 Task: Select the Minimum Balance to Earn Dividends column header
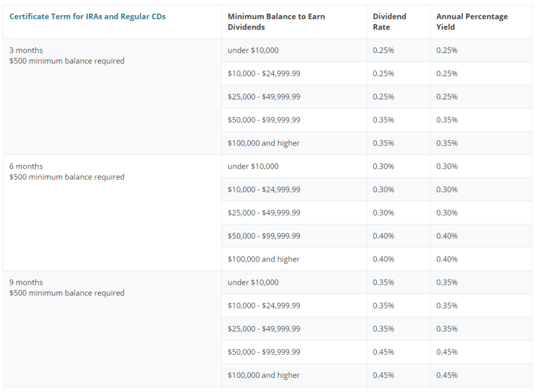point(276,22)
